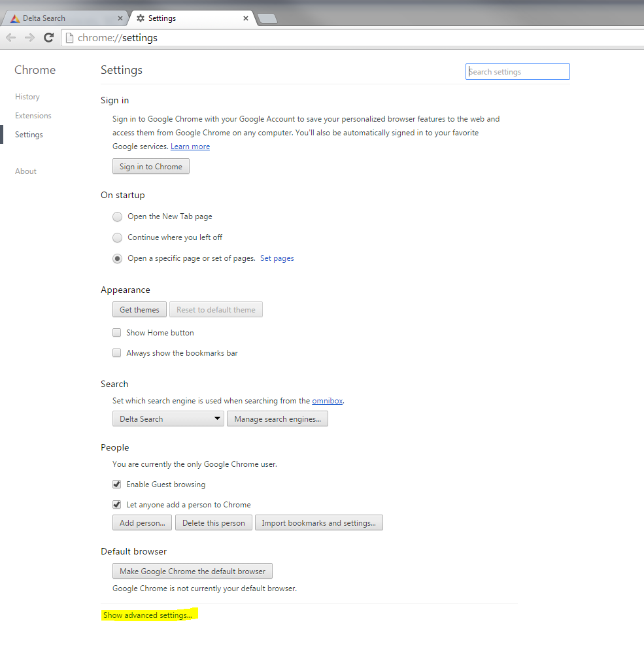644x665 pixels.
Task: Focus the Search settings field
Action: tap(517, 72)
